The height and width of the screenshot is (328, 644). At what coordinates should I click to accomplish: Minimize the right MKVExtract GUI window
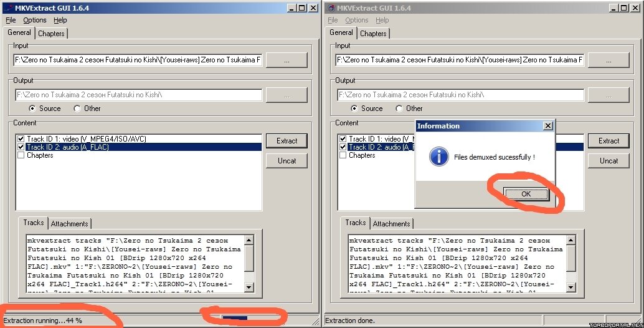pos(613,8)
